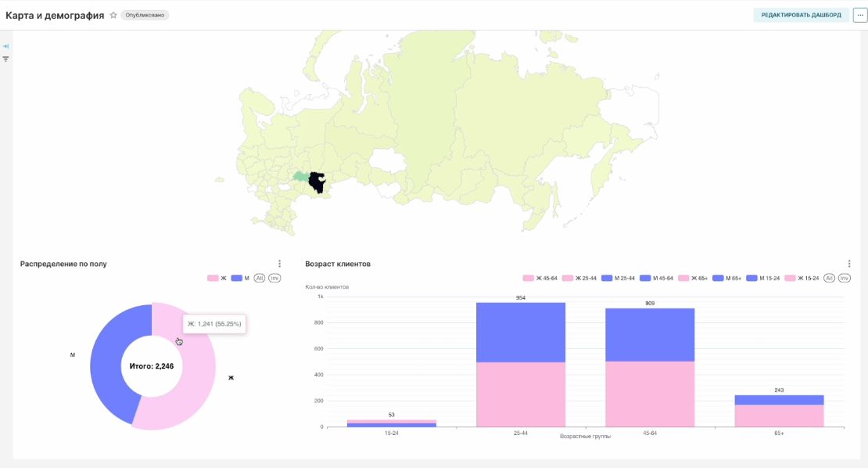Click the Редактировать дашборд button
The width and height of the screenshot is (868, 468).
coord(801,15)
